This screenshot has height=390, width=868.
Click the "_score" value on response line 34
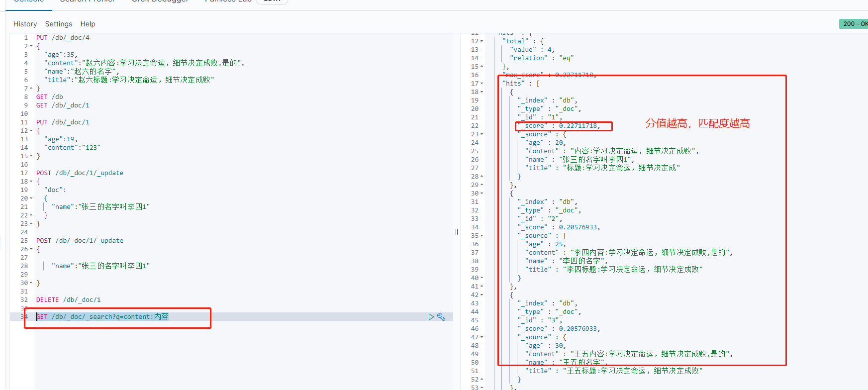point(579,227)
